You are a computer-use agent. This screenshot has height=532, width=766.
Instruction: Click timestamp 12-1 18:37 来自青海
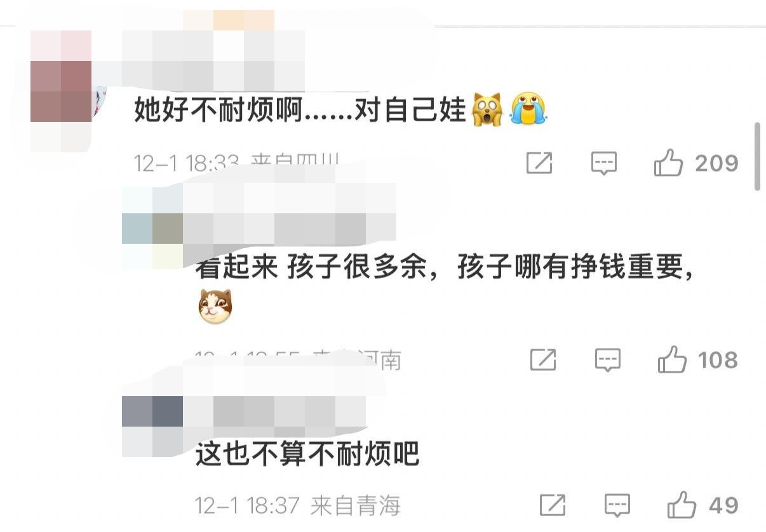point(298,506)
